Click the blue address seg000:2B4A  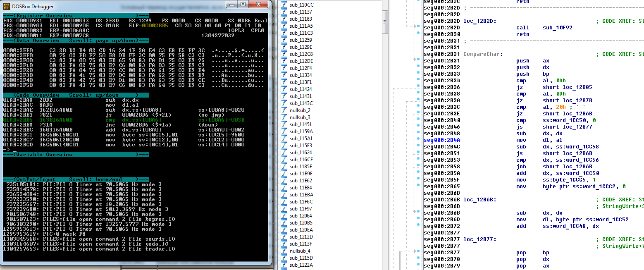click(442, 140)
